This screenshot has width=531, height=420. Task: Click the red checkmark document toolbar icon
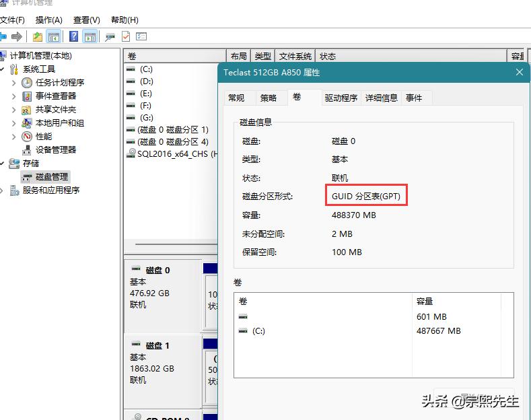(x=126, y=36)
